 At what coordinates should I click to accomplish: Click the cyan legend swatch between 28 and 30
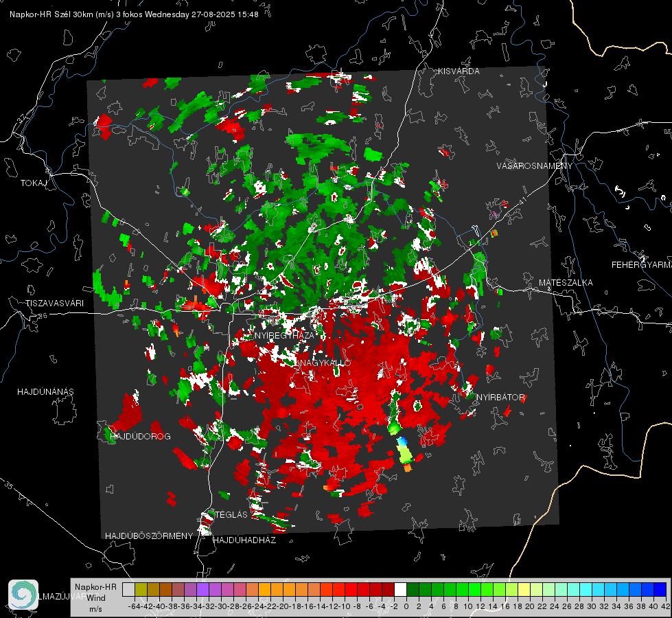pos(586,589)
